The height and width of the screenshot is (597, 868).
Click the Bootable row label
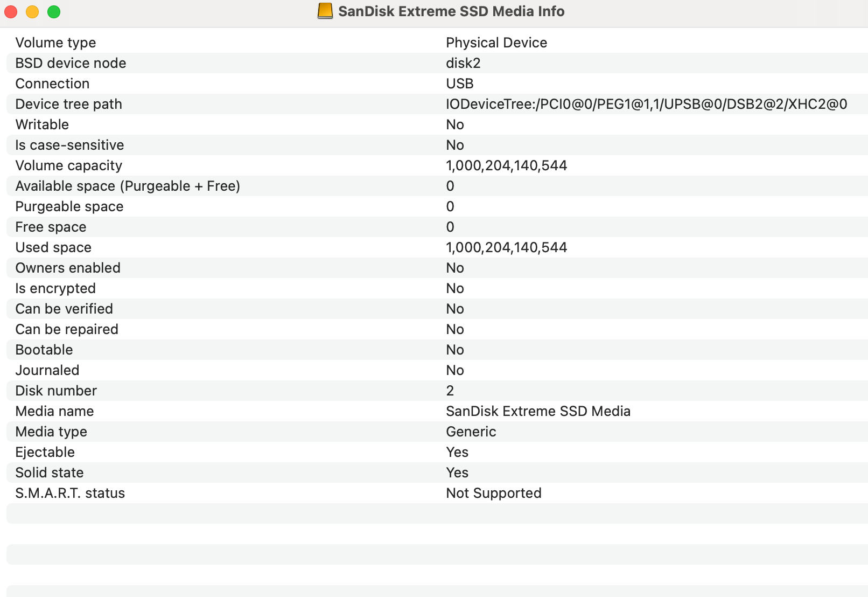point(44,350)
